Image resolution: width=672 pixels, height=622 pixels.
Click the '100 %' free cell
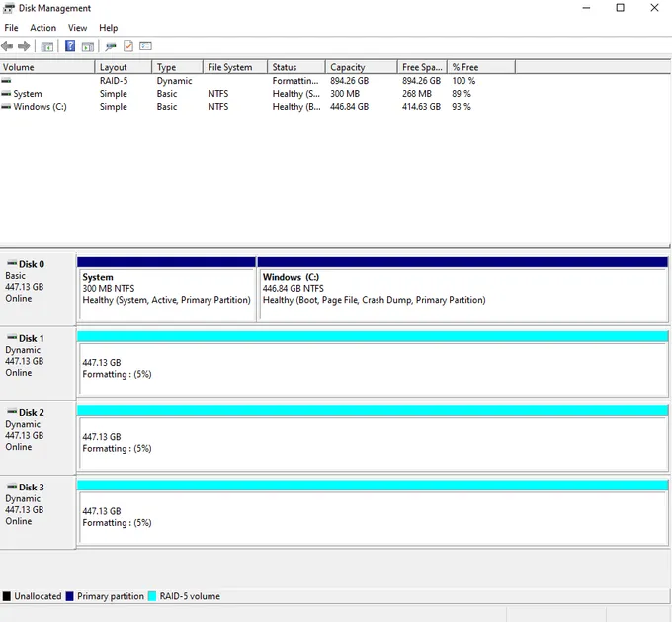(463, 81)
